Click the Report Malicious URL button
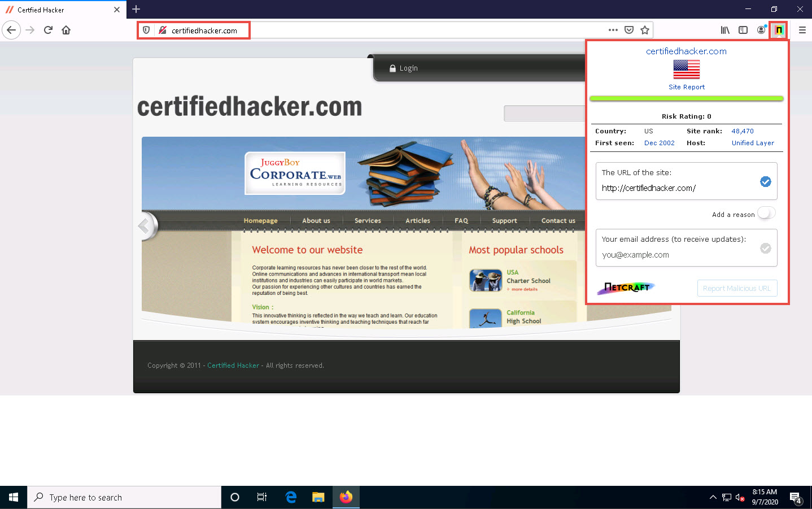Viewport: 812px width, 509px height. (x=737, y=288)
